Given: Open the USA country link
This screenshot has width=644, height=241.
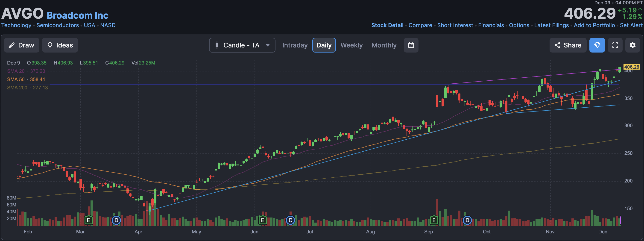Looking at the screenshot, I should pos(90,25).
